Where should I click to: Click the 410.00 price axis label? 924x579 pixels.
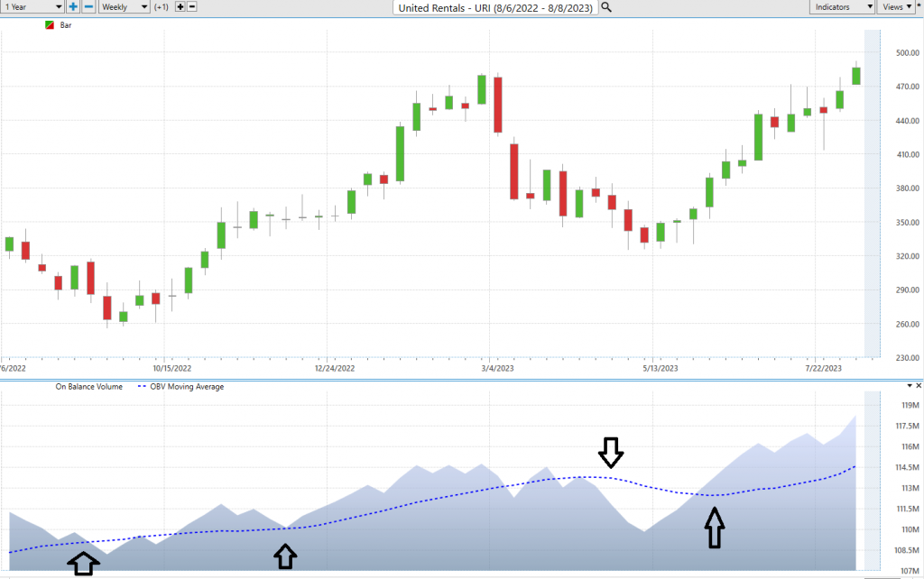(x=908, y=154)
